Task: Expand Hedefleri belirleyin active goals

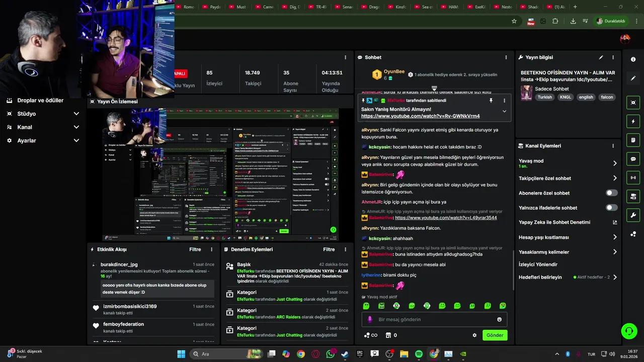Action: click(x=614, y=277)
